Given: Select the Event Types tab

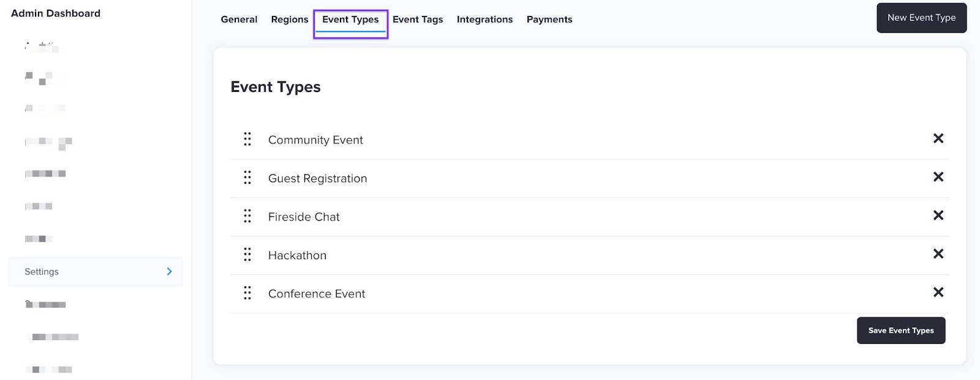Looking at the screenshot, I should 350,20.
